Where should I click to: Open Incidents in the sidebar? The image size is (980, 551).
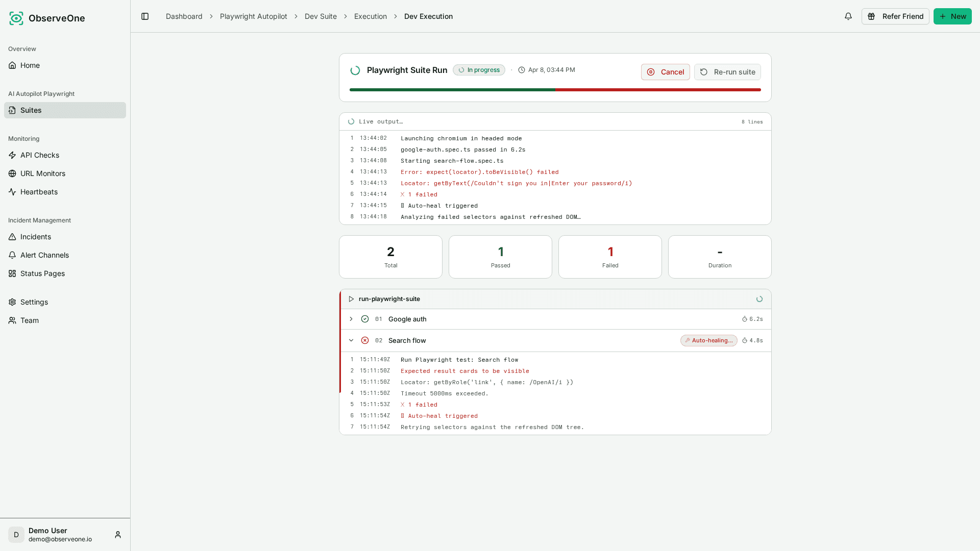pos(65,237)
